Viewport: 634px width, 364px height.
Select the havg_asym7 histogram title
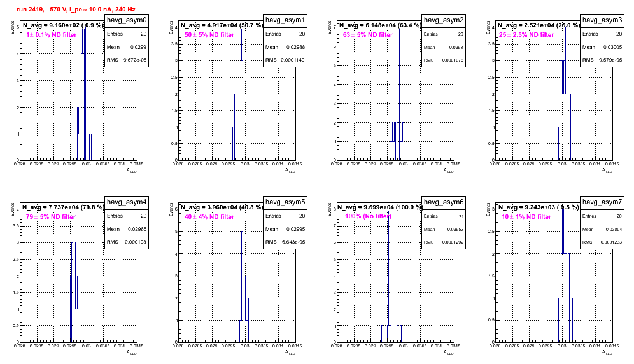(x=602, y=202)
